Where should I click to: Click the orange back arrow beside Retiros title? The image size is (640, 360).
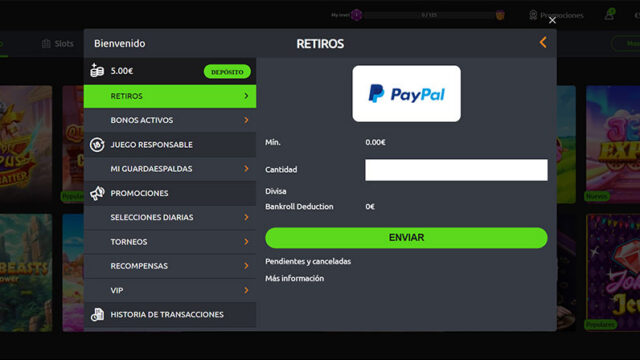coord(543,42)
